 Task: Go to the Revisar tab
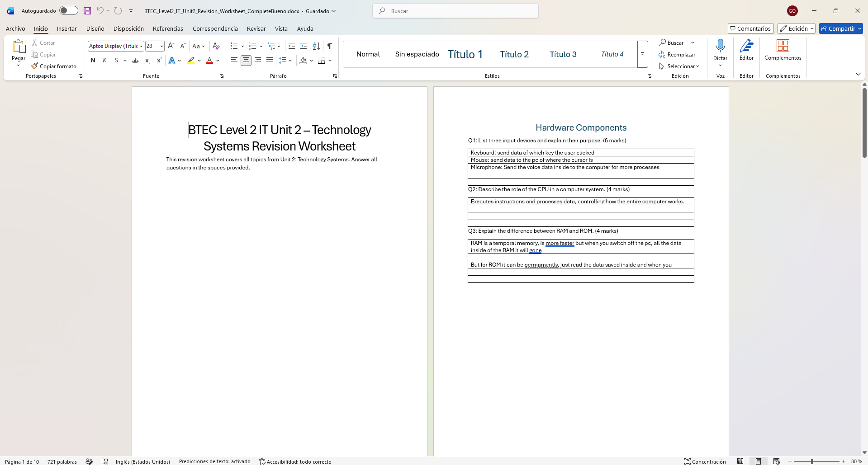pyautogui.click(x=256, y=28)
